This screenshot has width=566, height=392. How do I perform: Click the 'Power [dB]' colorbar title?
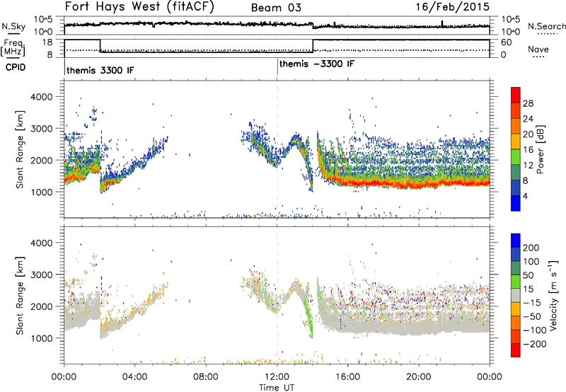[x=541, y=149]
